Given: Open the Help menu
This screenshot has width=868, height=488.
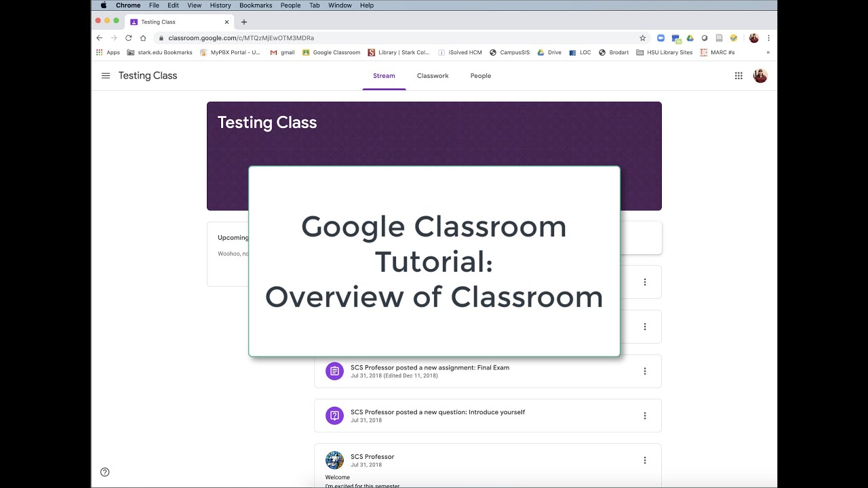Looking at the screenshot, I should tap(367, 5).
